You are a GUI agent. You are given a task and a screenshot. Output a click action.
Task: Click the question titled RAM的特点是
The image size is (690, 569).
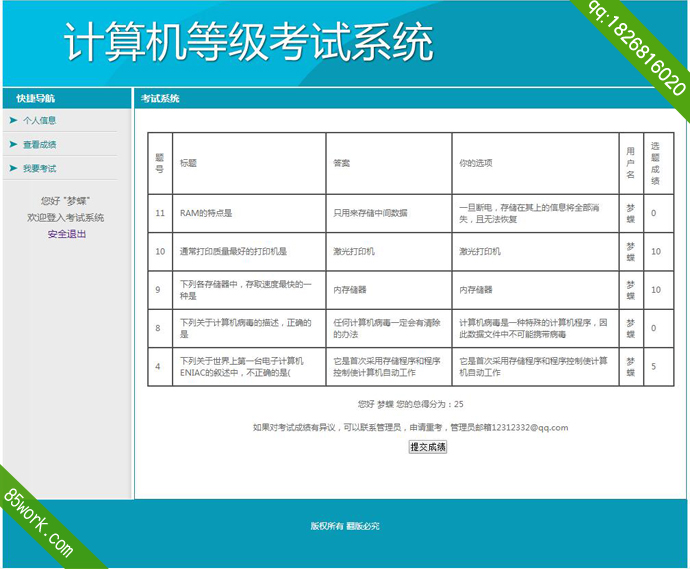[205, 213]
